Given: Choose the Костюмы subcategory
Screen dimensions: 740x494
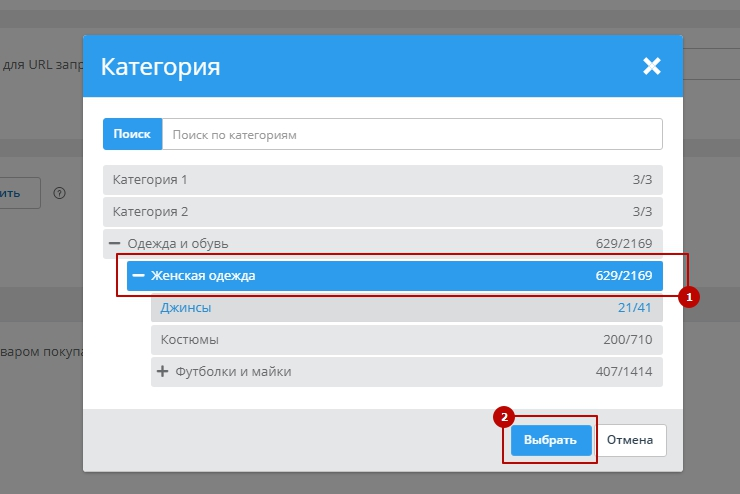Looking at the screenshot, I should pos(190,340).
